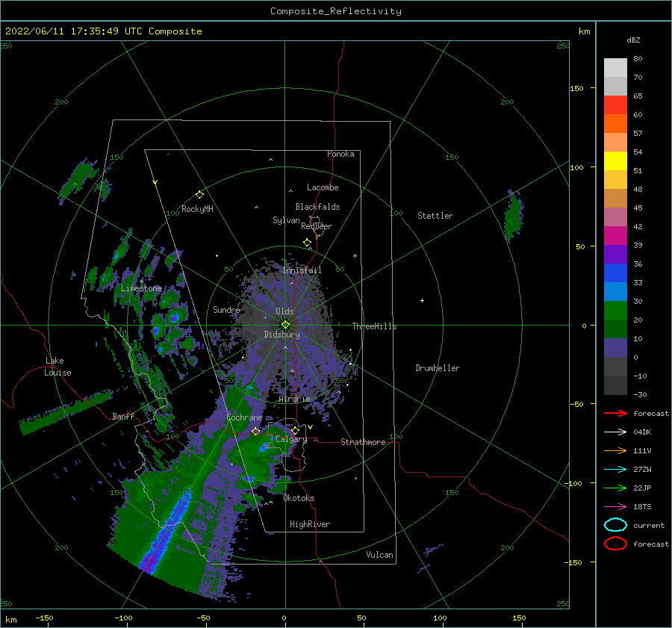Click the Lake Louise label

(x=57, y=367)
